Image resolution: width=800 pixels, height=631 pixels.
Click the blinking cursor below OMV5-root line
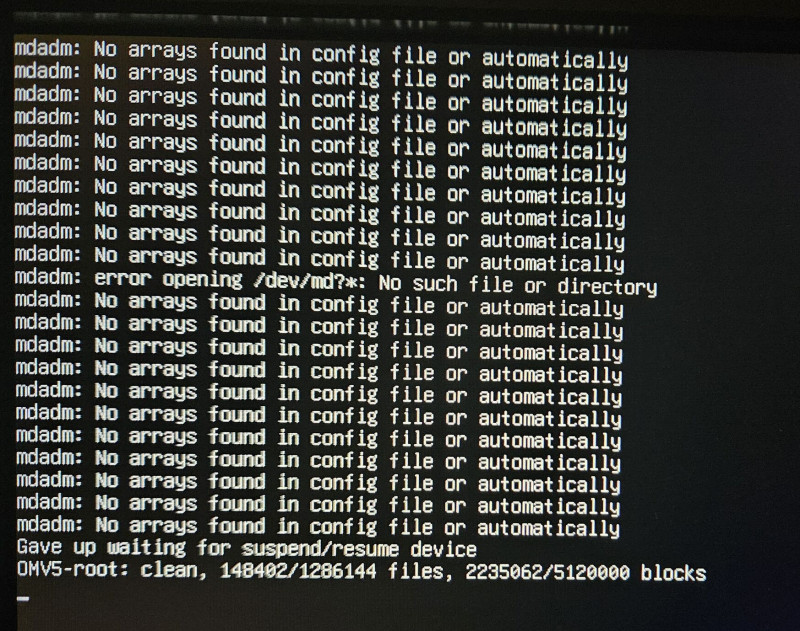pyautogui.click(x=23, y=599)
